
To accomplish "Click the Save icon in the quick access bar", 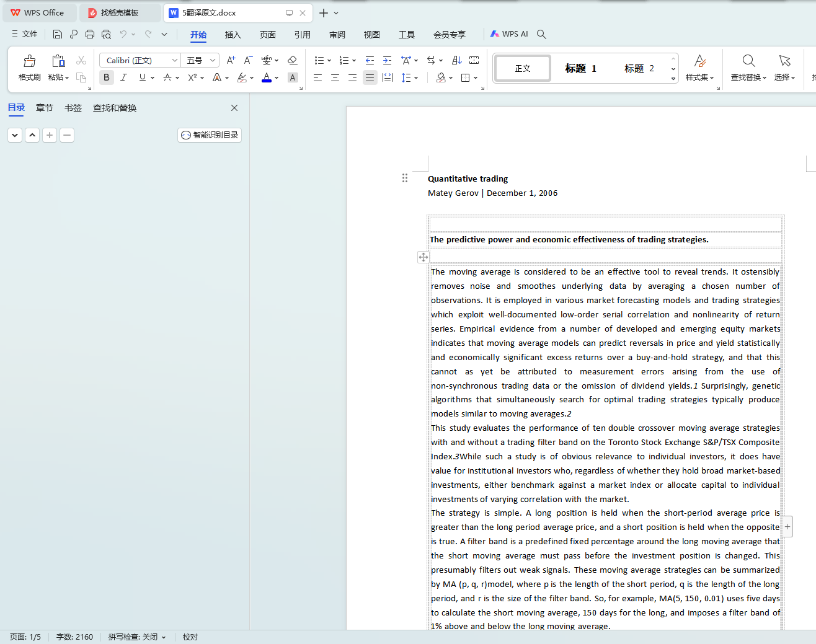I will 58,34.
